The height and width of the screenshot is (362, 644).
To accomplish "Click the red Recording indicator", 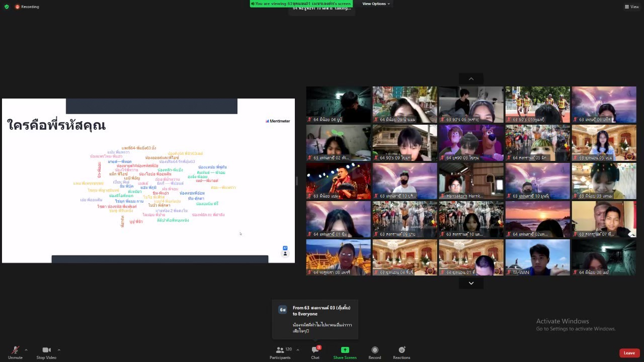I will click(x=27, y=7).
